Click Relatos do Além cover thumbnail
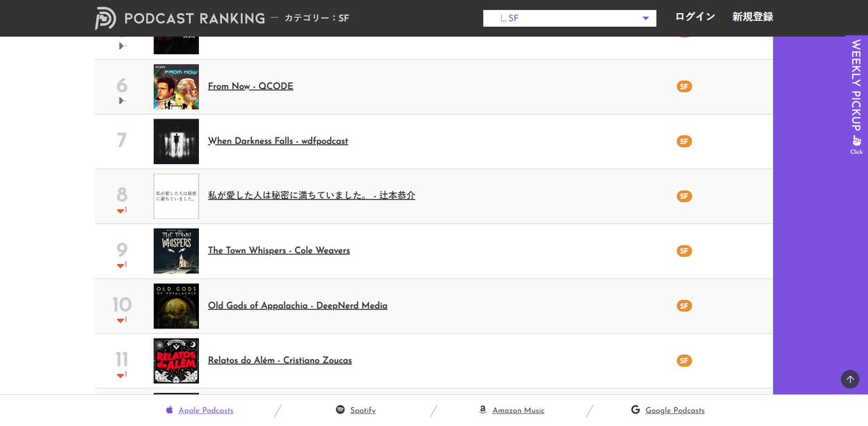Image resolution: width=868 pixels, height=426 pixels. coord(176,361)
